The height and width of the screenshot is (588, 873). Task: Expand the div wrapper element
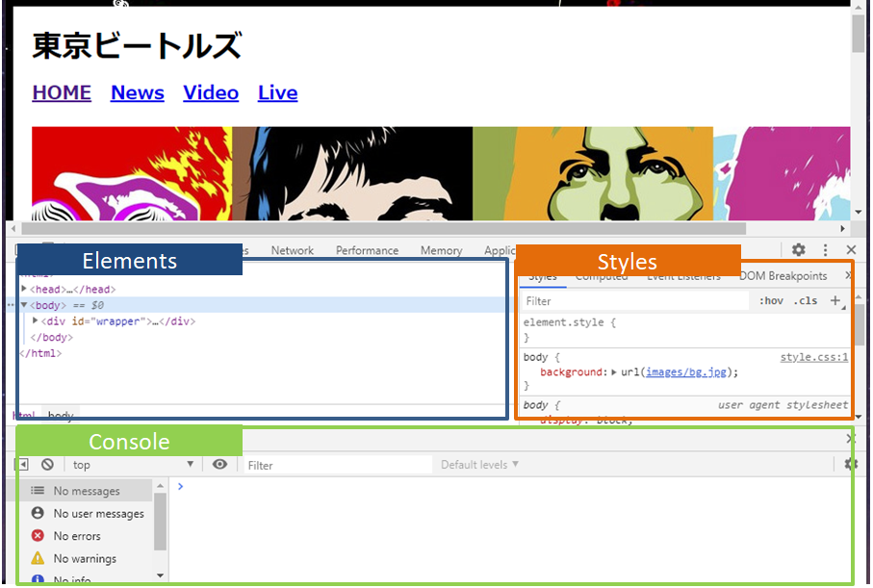35,320
